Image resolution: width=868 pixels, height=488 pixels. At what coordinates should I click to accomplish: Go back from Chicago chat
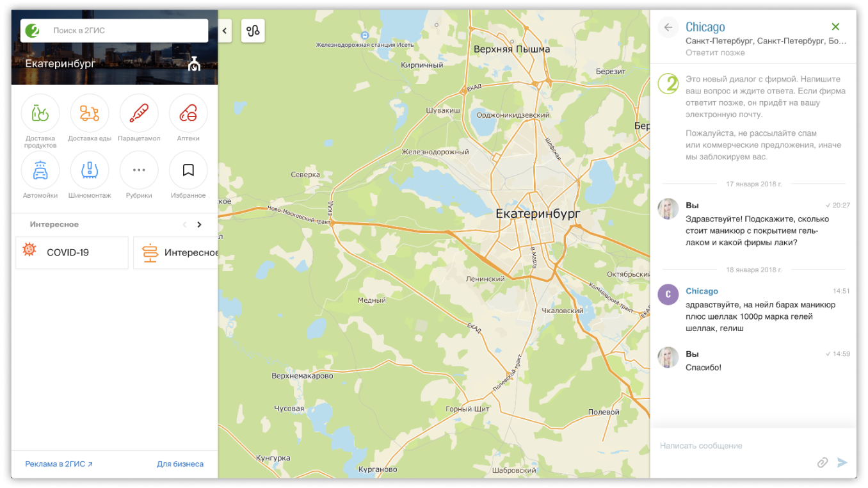pyautogui.click(x=668, y=28)
